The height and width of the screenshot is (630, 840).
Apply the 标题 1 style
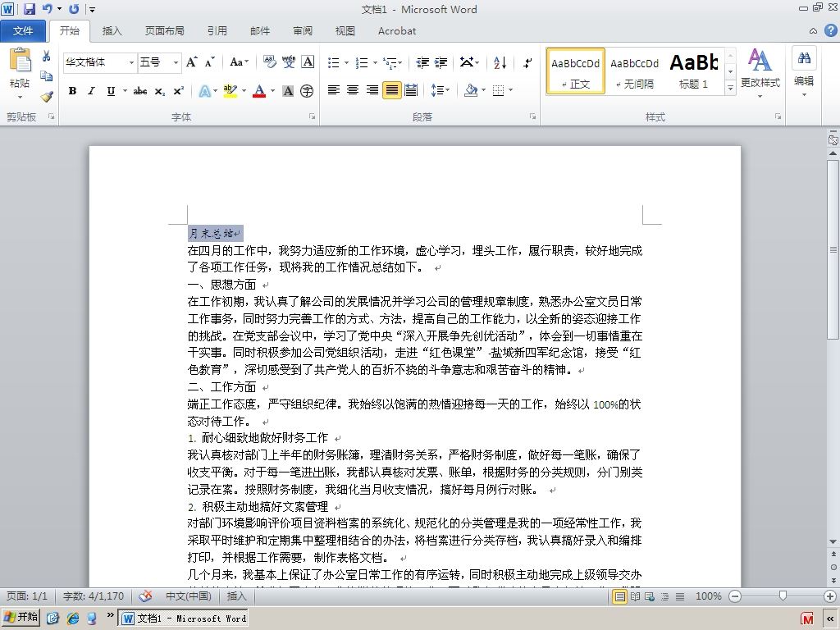tap(694, 71)
